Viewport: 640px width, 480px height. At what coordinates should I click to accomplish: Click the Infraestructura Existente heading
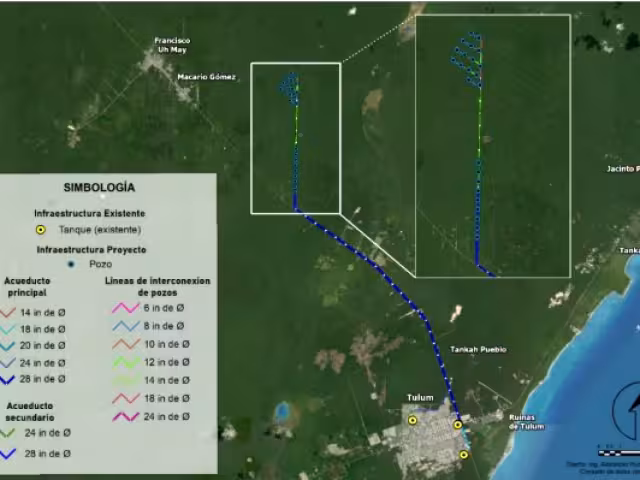[90, 213]
